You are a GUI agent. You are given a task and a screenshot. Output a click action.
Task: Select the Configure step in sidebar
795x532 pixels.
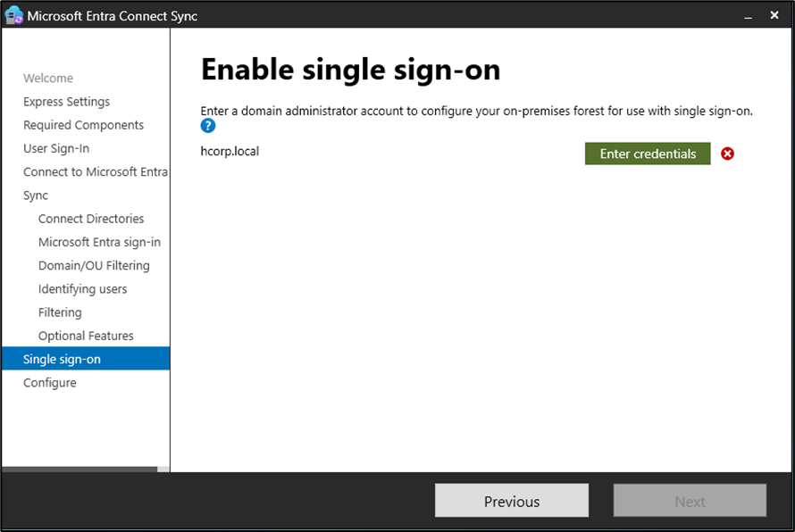(50, 383)
